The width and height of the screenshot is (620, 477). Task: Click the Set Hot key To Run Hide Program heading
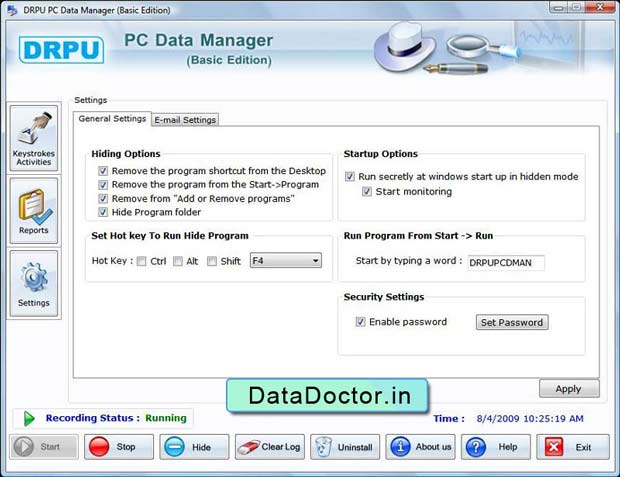pyautogui.click(x=170, y=236)
